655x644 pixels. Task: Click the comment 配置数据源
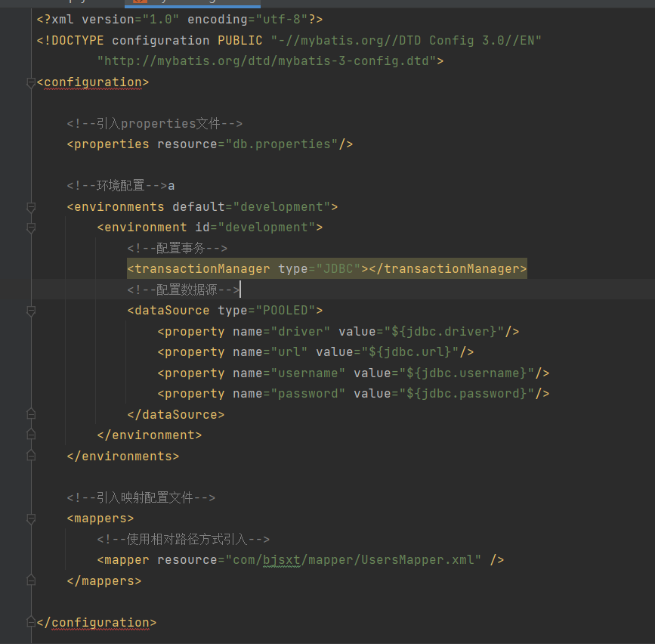pos(184,289)
